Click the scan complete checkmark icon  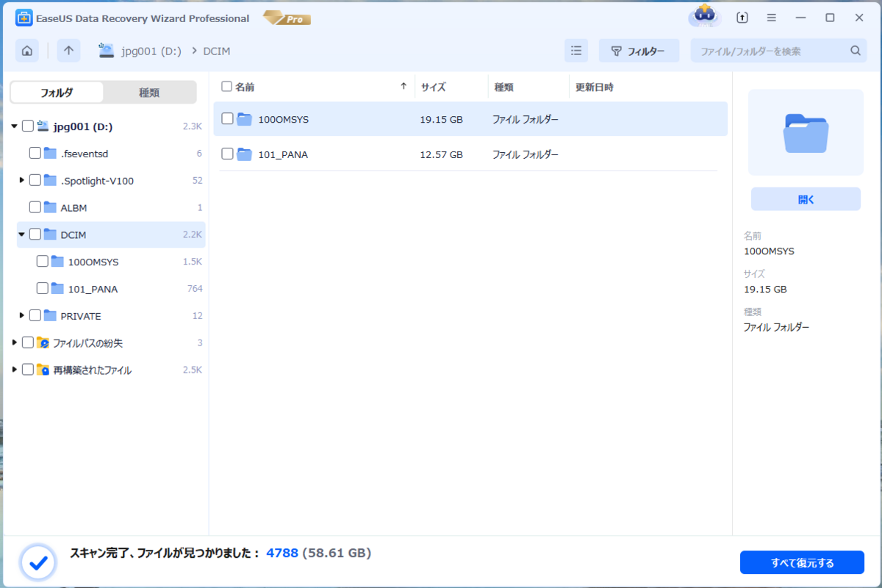pyautogui.click(x=39, y=563)
